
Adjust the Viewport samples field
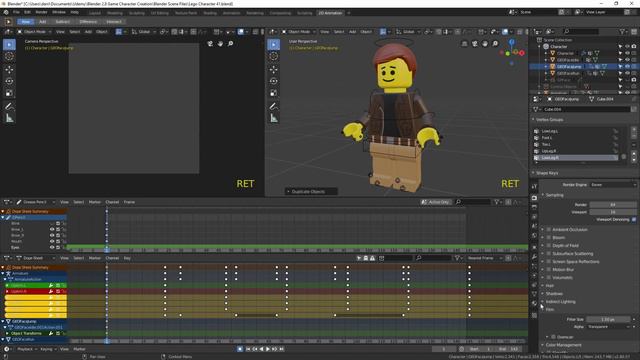tap(613, 212)
